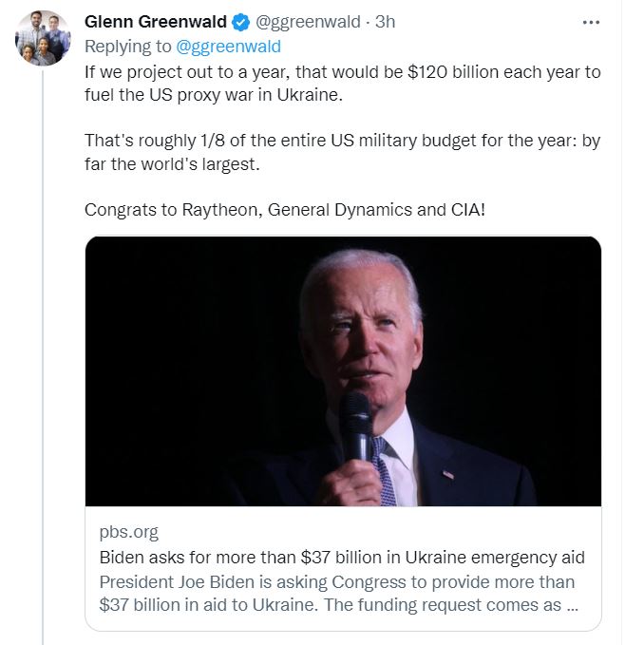The image size is (644, 645).
Task: Click the $120 billion tweet paragraph
Action: [x=342, y=83]
